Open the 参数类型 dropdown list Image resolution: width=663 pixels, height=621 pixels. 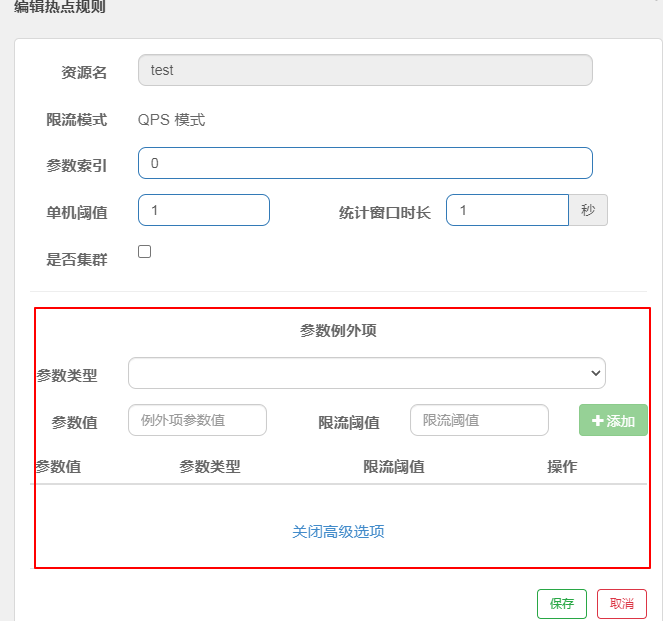[x=366, y=373]
